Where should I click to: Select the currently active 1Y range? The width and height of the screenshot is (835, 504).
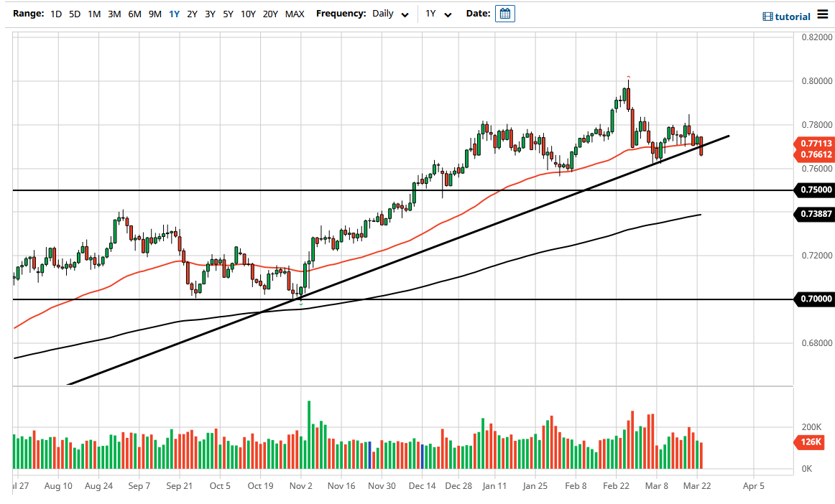click(x=173, y=14)
